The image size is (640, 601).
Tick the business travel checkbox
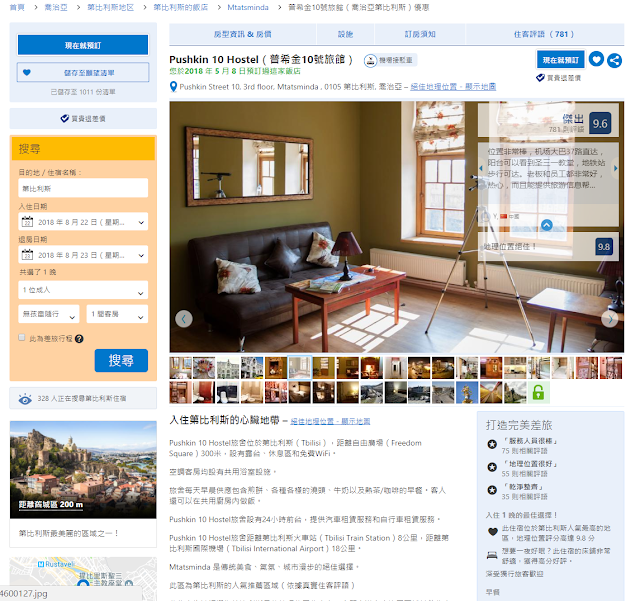(x=22, y=337)
